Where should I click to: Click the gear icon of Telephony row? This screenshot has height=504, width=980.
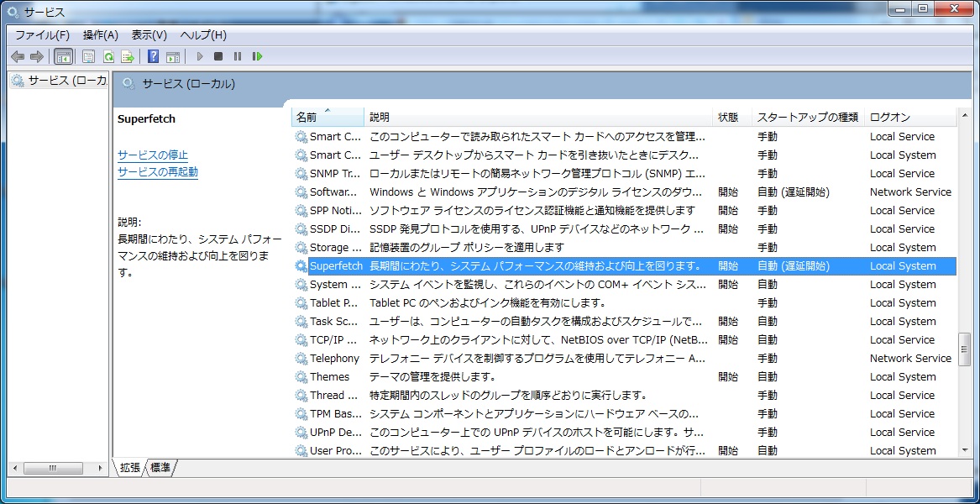(x=301, y=359)
